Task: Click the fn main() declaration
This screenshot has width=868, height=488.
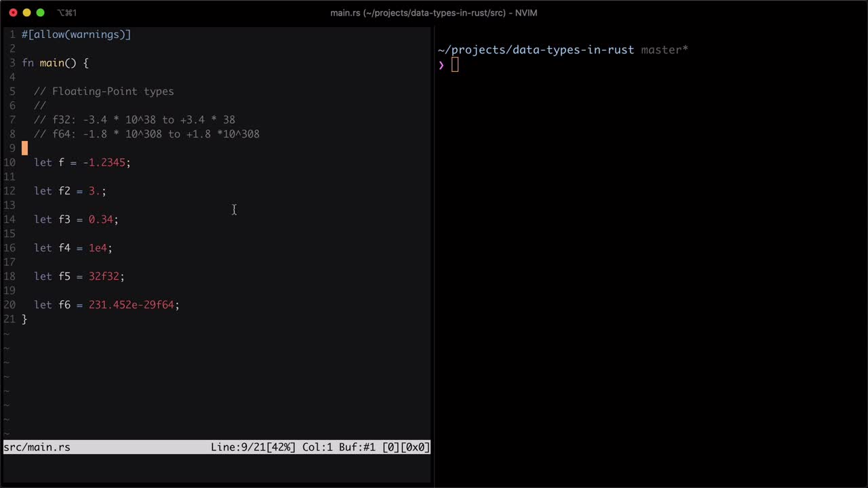Action: pyautogui.click(x=55, y=63)
